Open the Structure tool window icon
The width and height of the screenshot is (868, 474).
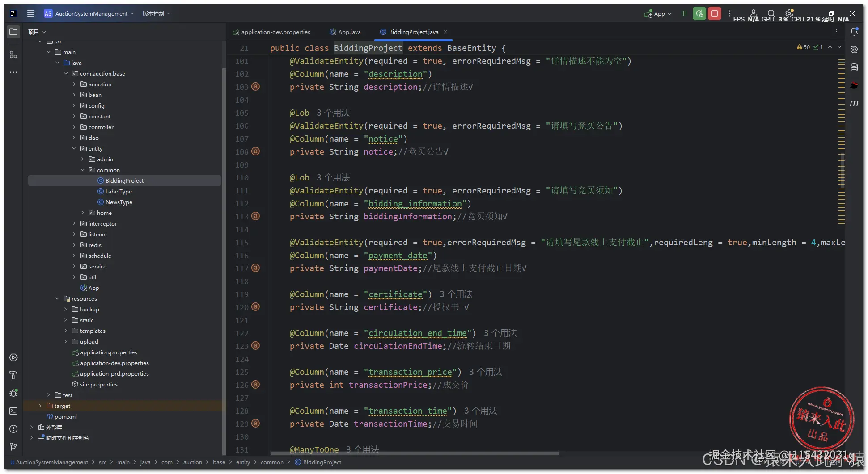click(13, 55)
